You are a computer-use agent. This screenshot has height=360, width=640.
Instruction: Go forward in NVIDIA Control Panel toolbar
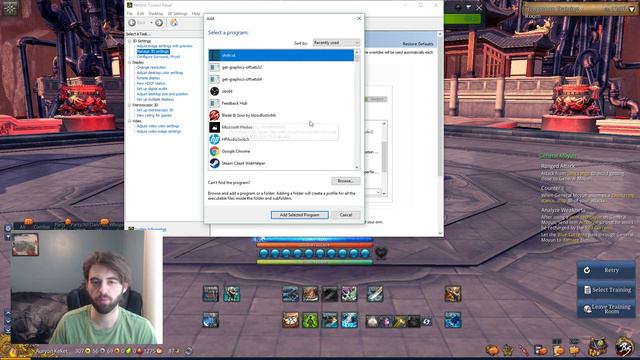pos(159,23)
